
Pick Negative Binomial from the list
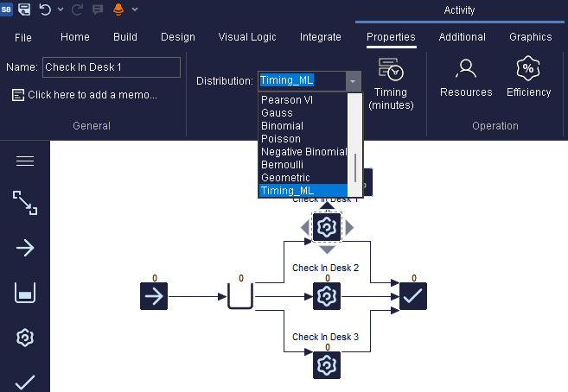(303, 152)
